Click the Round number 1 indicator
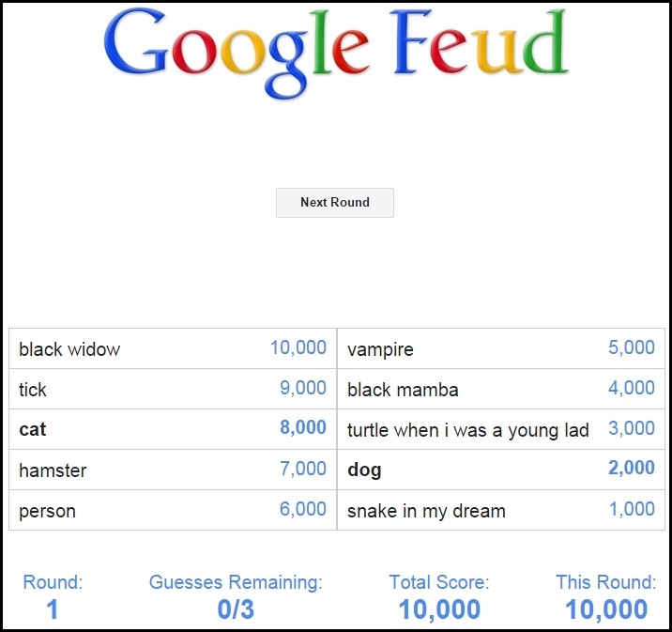 (53, 609)
